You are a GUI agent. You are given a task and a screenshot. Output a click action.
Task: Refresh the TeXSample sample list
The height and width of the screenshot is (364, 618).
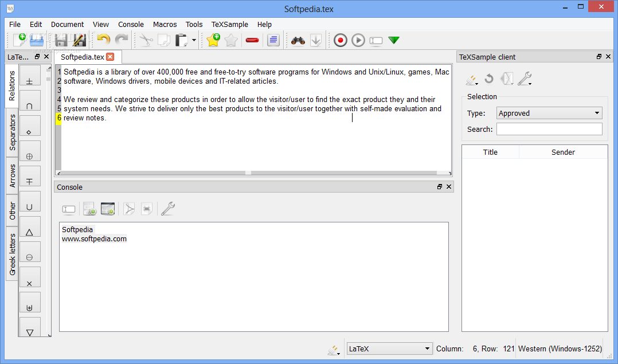(488, 79)
